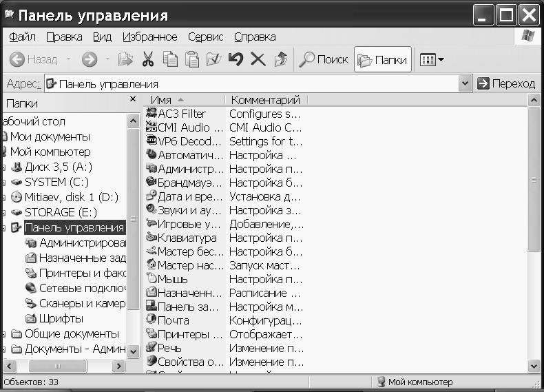
Task: Select the Панель задач icon
Action: (x=151, y=306)
